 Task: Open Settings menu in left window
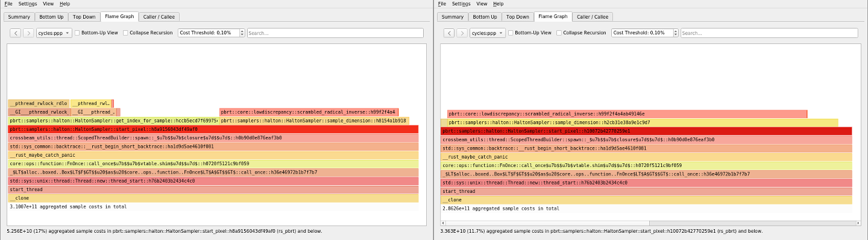pyautogui.click(x=28, y=4)
